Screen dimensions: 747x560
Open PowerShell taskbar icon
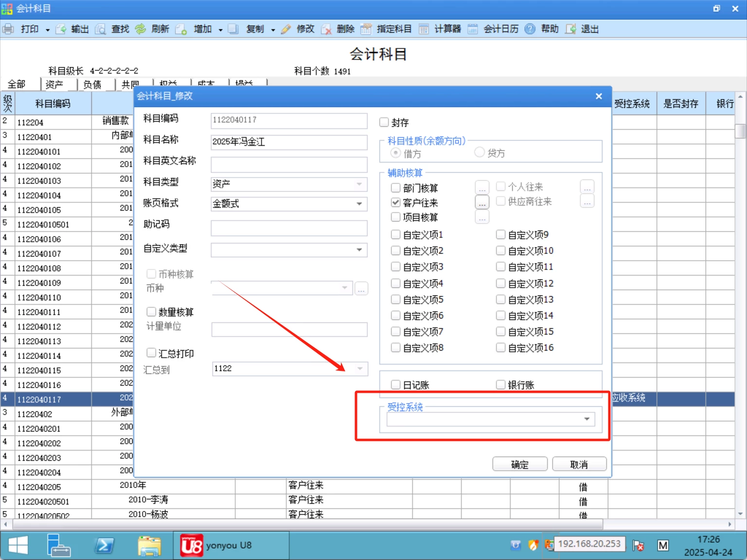pyautogui.click(x=104, y=545)
